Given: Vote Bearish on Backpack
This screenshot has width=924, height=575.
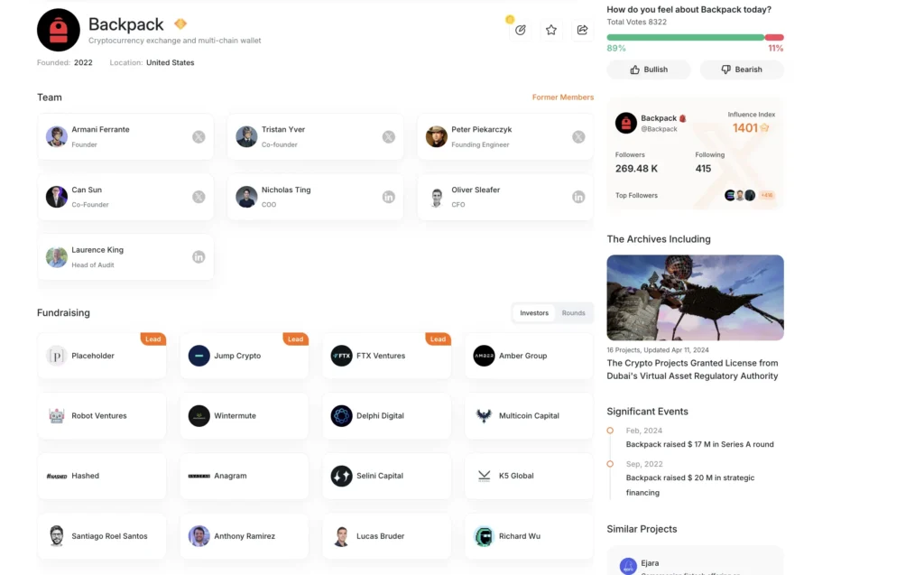Looking at the screenshot, I should tap(742, 70).
